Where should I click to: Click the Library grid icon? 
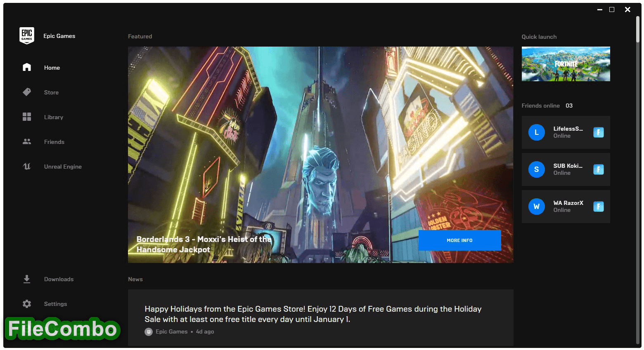tap(27, 117)
